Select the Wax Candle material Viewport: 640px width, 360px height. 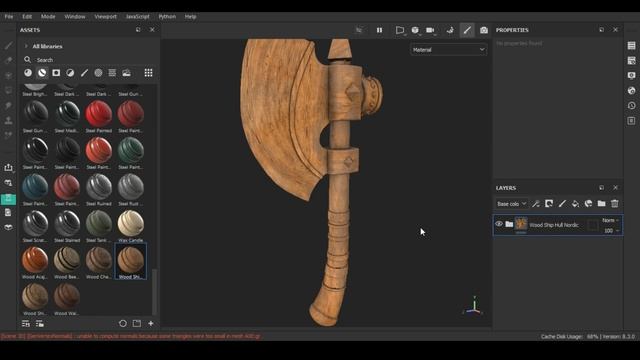(x=131, y=227)
